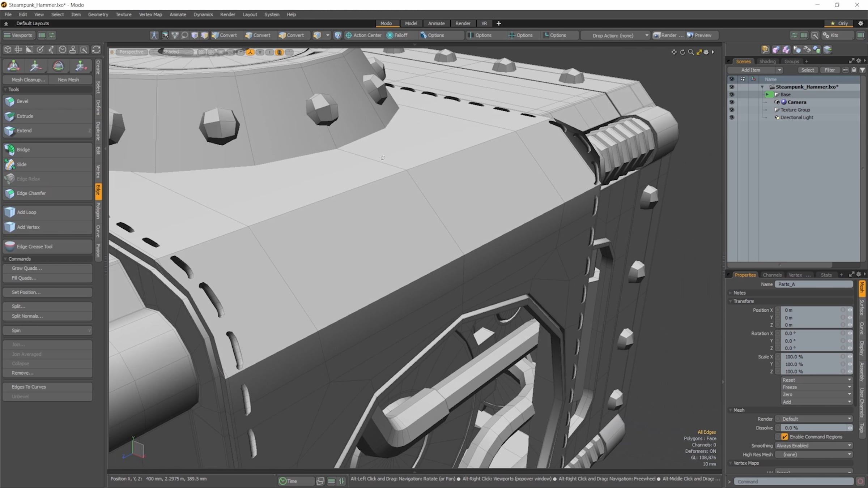Viewport: 868px width, 488px height.
Task: Hide the Base item
Action: 732,95
